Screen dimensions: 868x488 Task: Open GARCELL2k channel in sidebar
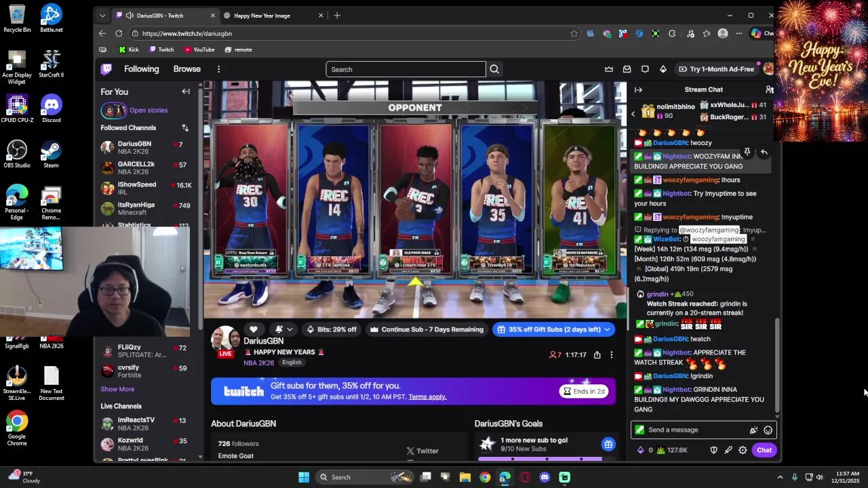coord(146,168)
